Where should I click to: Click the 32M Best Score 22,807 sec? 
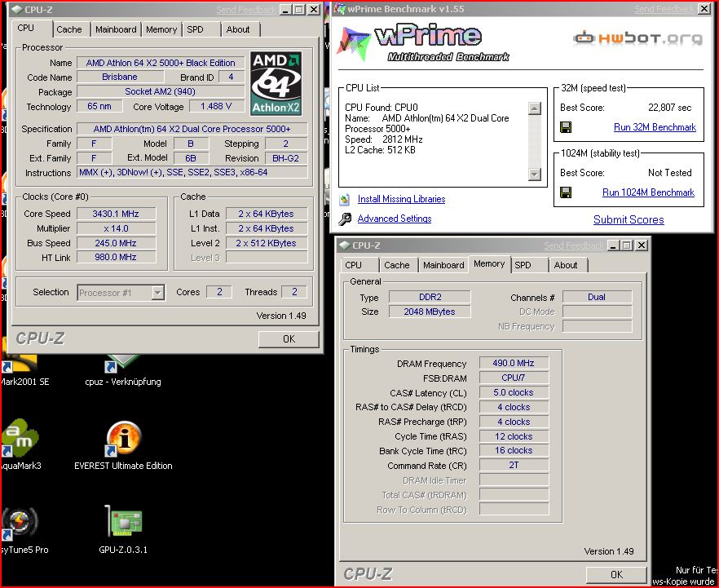(669, 108)
